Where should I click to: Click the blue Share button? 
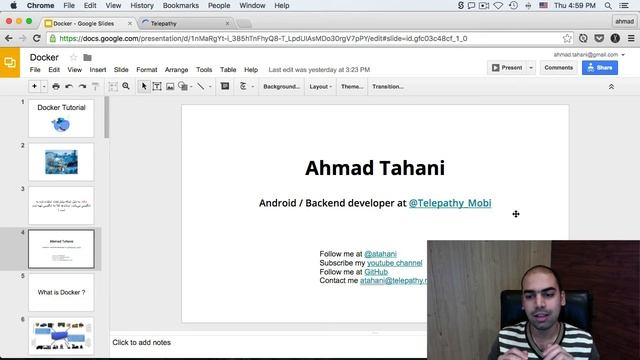tap(600, 68)
